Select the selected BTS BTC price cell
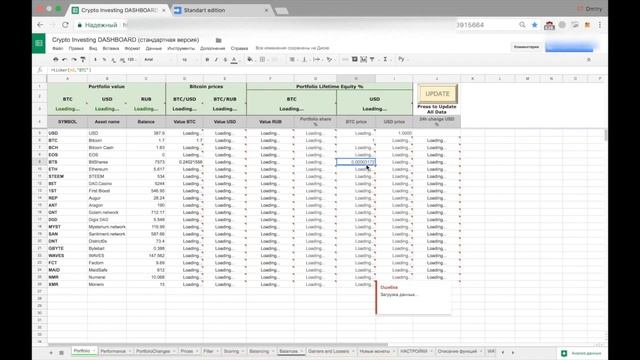 point(356,162)
